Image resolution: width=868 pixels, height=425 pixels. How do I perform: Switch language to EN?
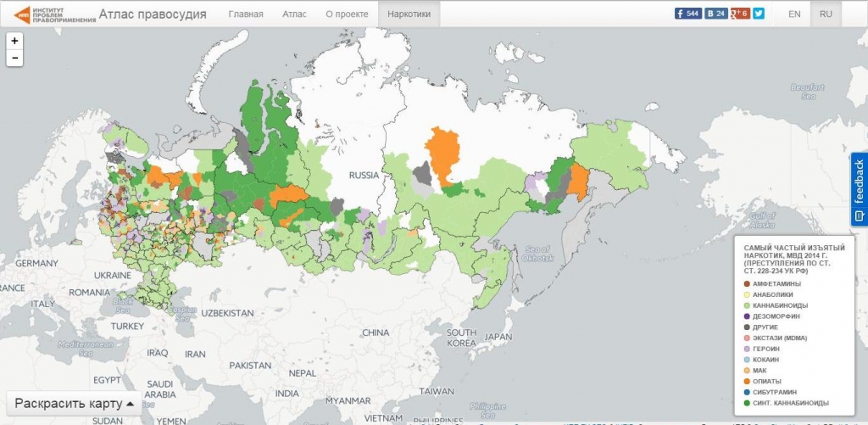coord(794,14)
